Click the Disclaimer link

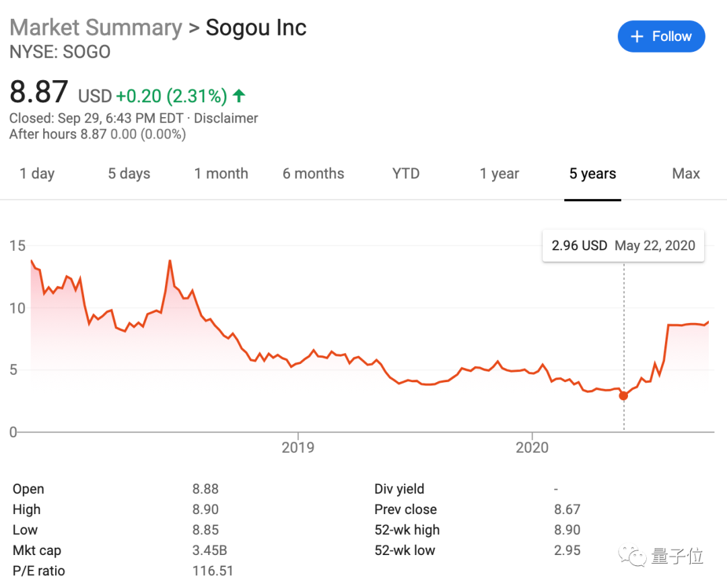coord(226,118)
